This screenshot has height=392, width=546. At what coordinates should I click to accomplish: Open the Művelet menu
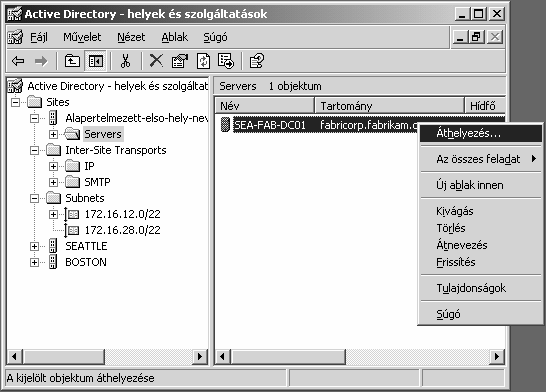[82, 37]
